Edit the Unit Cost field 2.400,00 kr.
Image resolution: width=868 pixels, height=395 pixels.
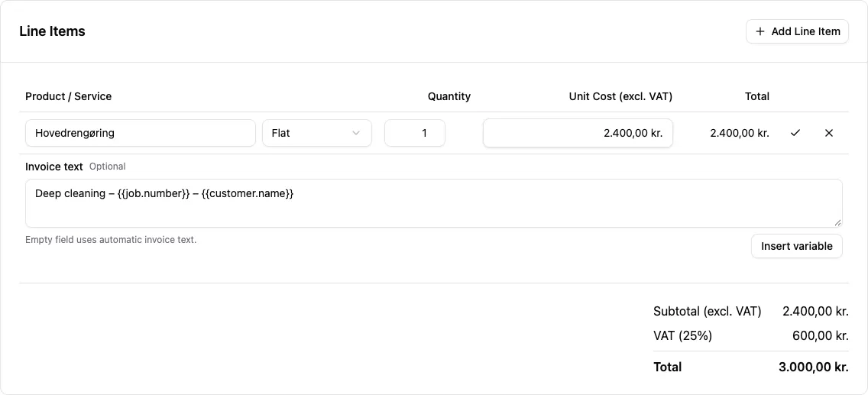pos(578,134)
